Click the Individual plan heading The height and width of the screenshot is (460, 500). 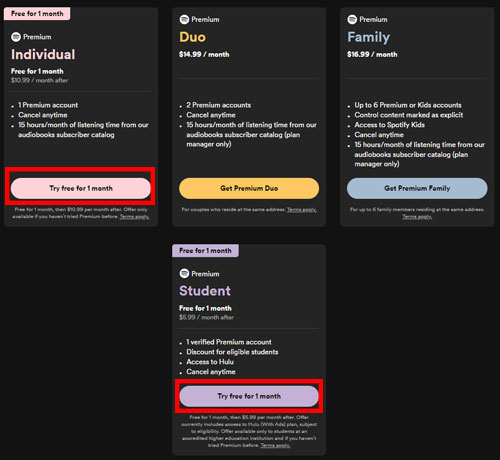[x=43, y=55]
